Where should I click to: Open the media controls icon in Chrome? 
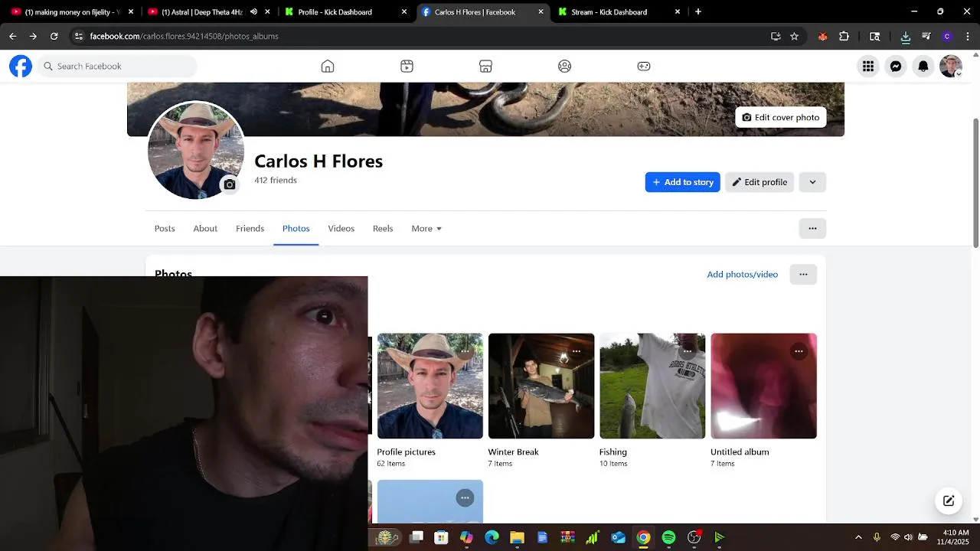tap(926, 36)
